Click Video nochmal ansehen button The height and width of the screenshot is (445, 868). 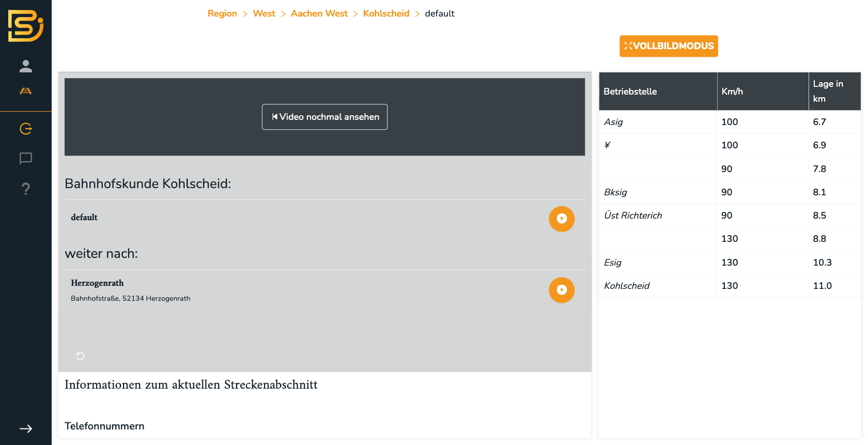[x=324, y=117]
